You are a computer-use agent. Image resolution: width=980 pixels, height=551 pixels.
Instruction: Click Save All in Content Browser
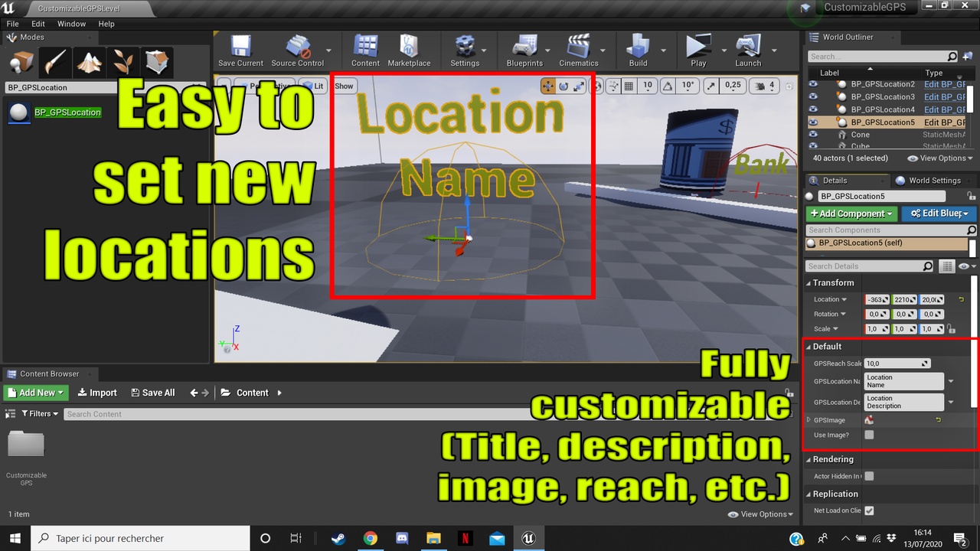point(153,393)
